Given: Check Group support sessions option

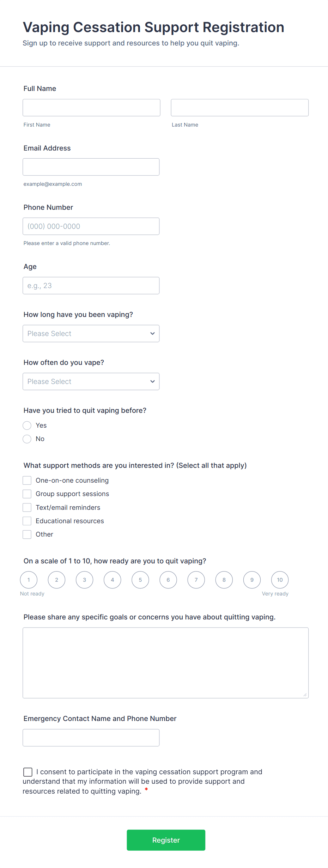Looking at the screenshot, I should pos(27,494).
